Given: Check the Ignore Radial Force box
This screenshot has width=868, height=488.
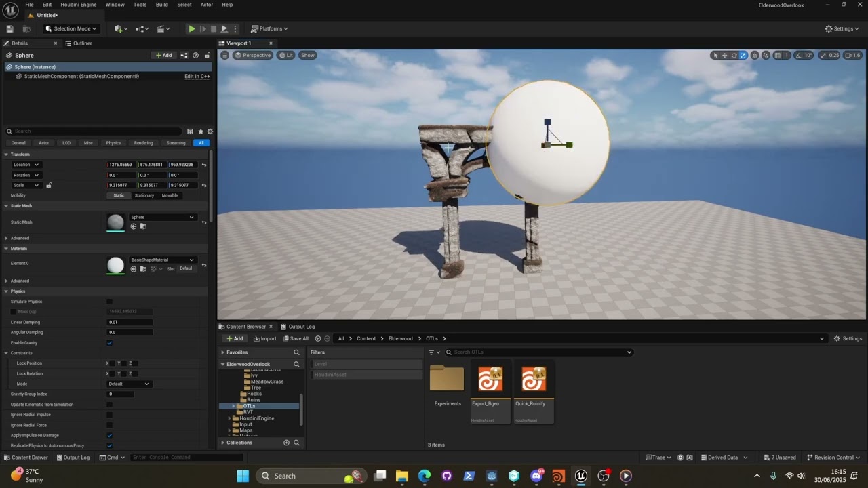Looking at the screenshot, I should coord(110,425).
